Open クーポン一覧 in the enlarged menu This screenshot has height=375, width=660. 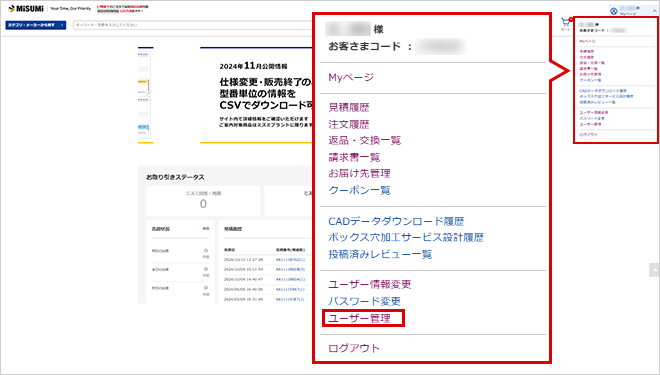(359, 190)
